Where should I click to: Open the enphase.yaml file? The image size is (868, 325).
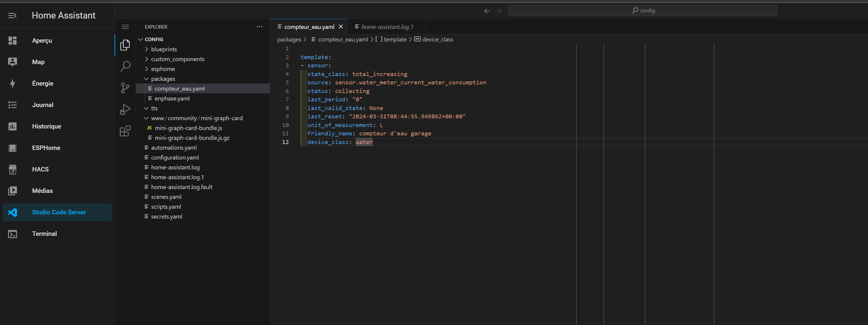(172, 98)
